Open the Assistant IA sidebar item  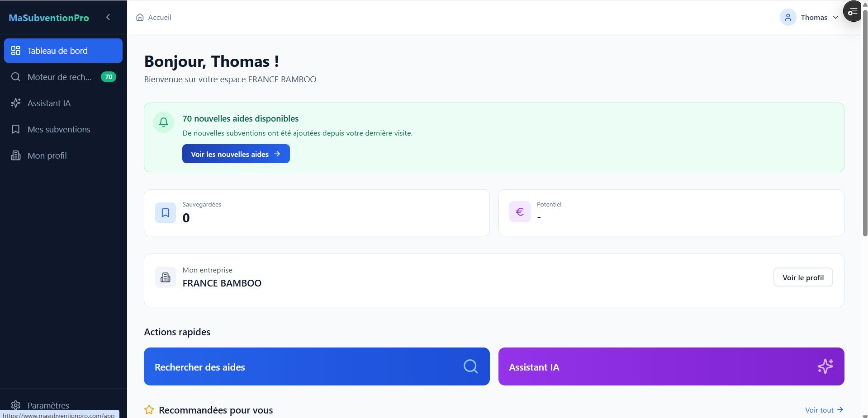point(63,103)
